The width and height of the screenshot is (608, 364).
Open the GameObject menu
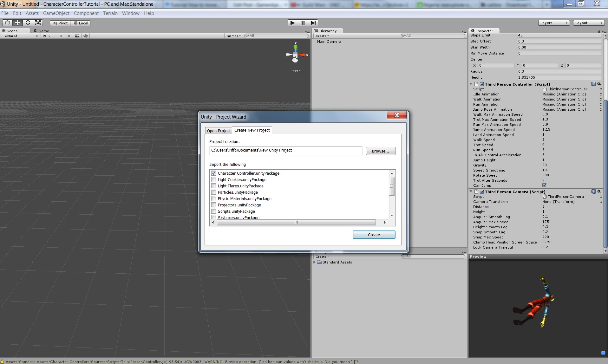coord(56,13)
